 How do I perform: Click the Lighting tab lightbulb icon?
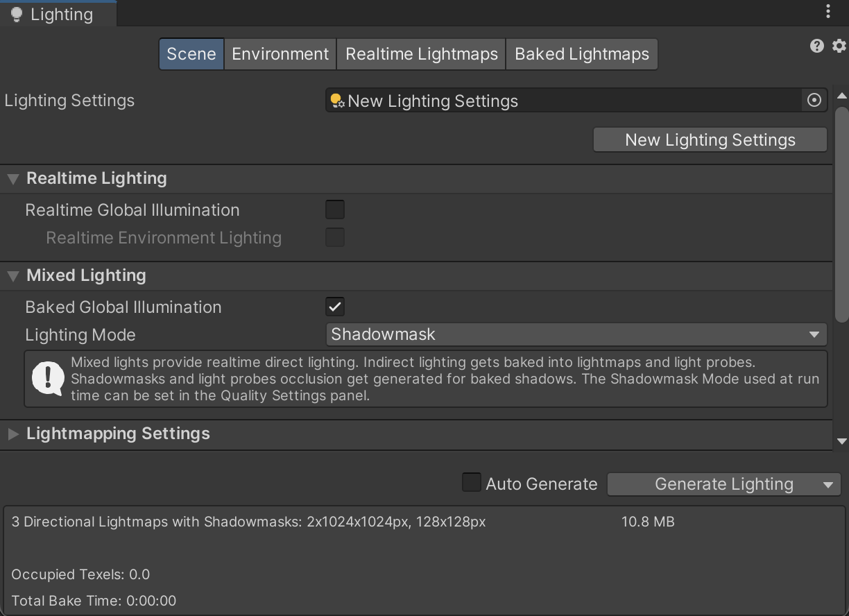tap(17, 15)
